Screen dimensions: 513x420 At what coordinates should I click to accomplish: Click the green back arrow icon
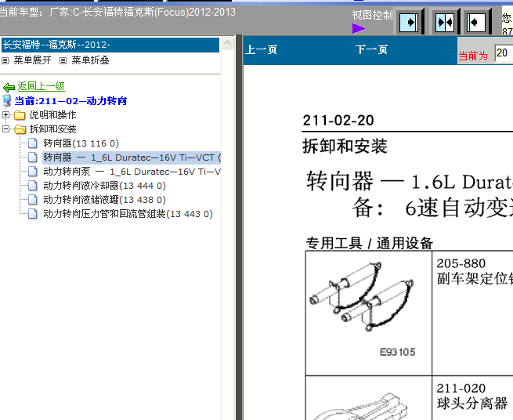[9, 87]
